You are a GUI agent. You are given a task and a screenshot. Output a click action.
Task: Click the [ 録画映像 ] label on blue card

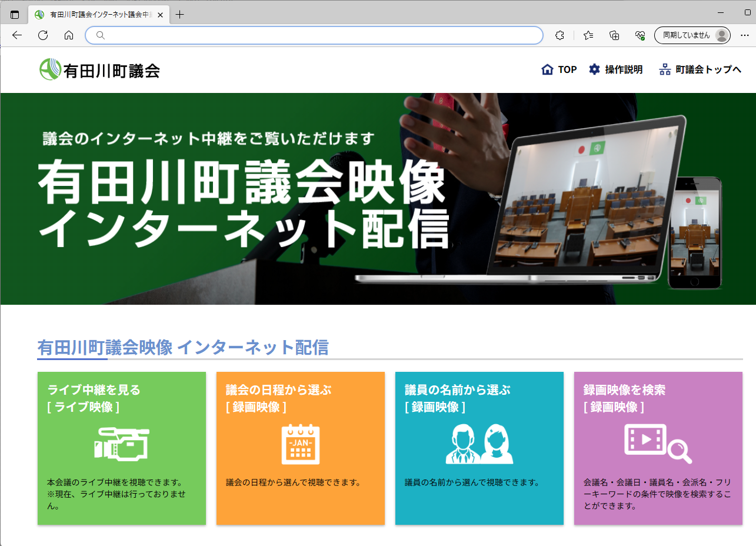[x=435, y=407]
